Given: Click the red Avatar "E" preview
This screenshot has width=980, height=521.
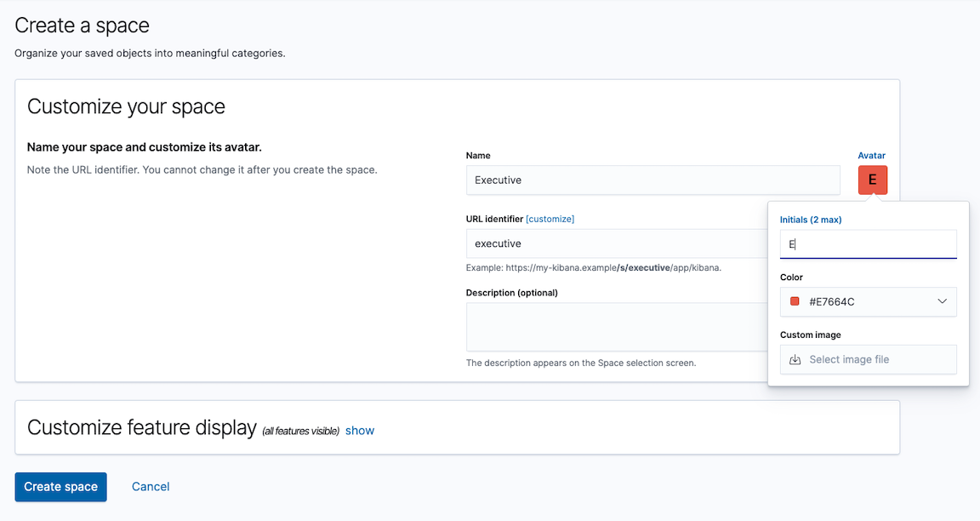Looking at the screenshot, I should pos(872,180).
